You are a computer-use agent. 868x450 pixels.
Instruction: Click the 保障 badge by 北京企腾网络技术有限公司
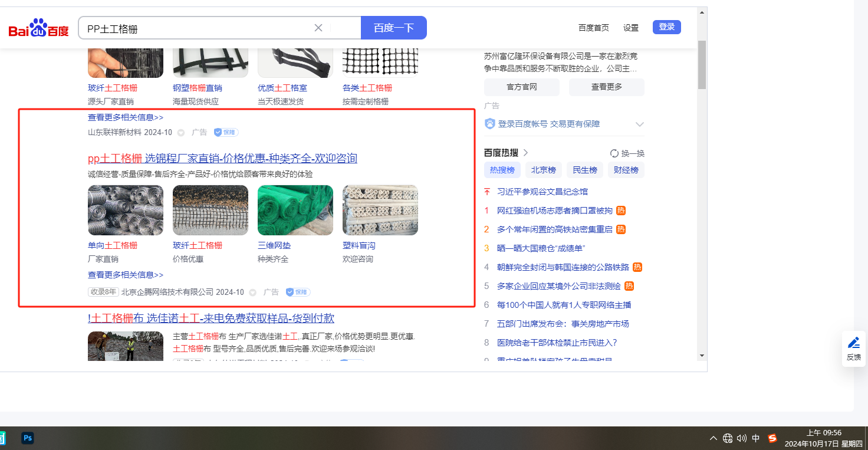click(298, 292)
